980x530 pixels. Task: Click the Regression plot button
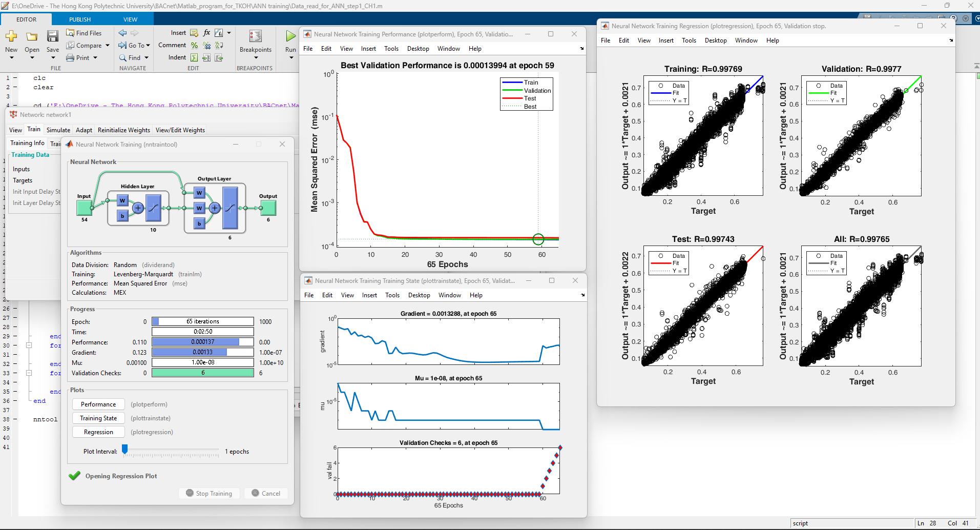click(98, 432)
